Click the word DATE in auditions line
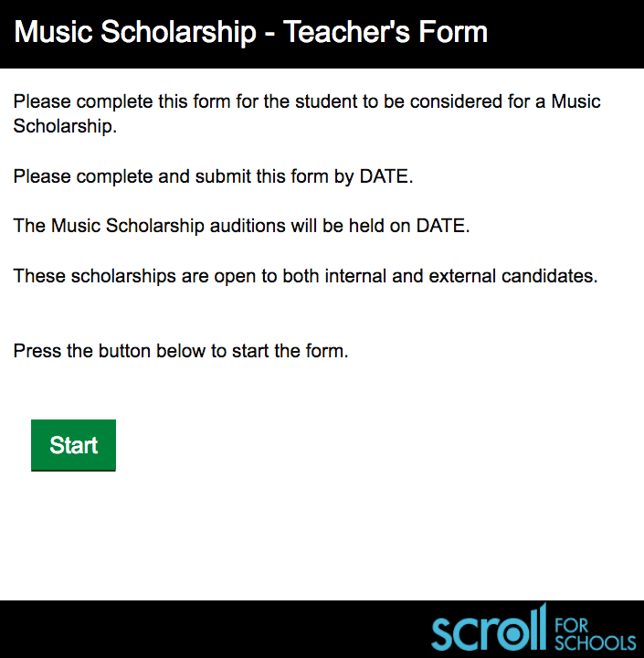This screenshot has height=658, width=644. point(443,226)
